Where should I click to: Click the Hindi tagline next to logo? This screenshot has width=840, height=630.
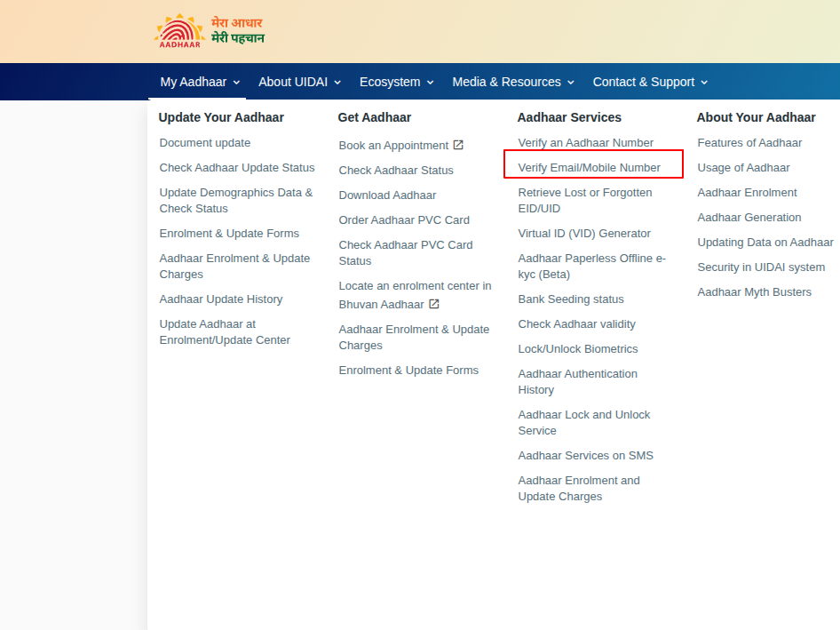[238, 30]
